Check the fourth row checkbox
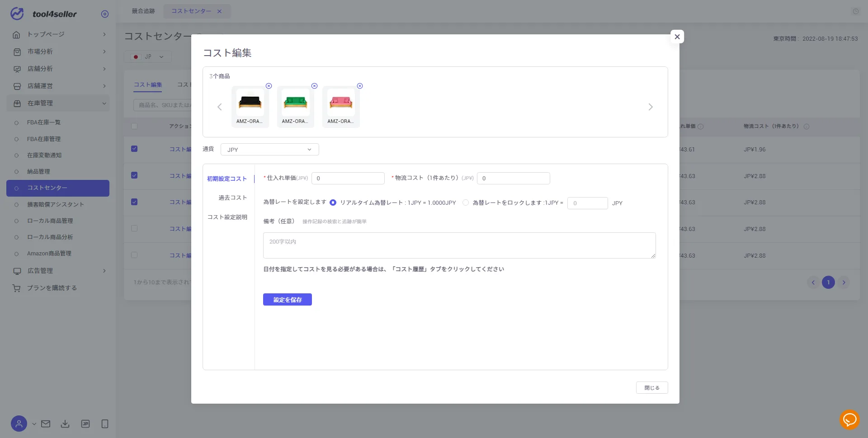 click(x=134, y=228)
